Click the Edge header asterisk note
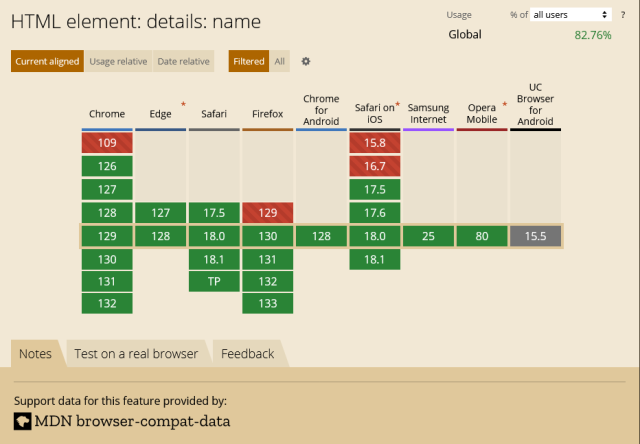This screenshot has width=640, height=444. click(183, 104)
